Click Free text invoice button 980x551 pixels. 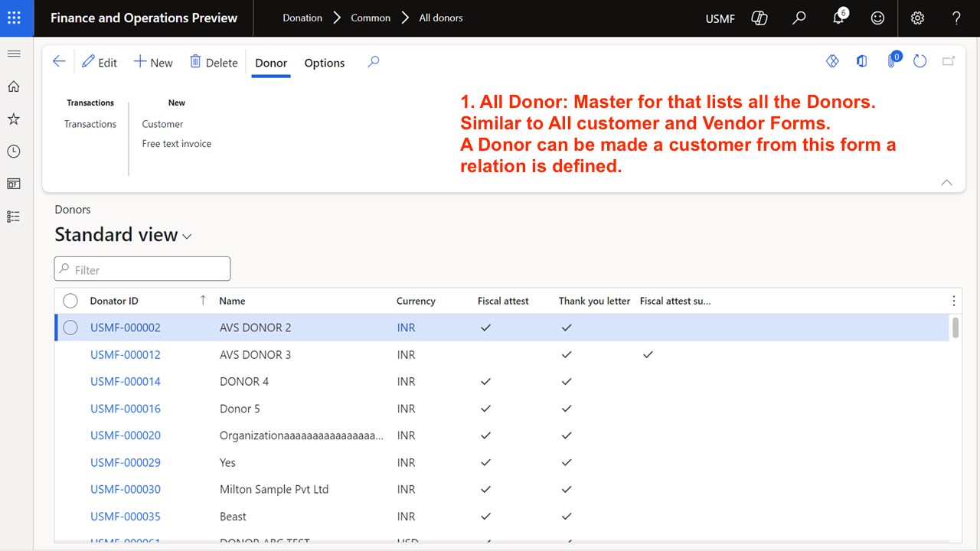tap(177, 144)
